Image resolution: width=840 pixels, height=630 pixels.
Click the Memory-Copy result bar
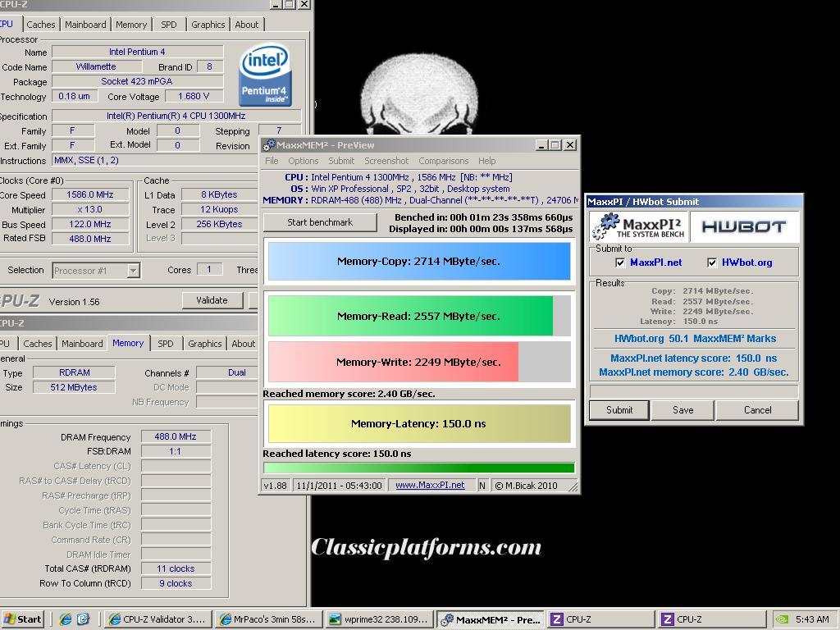pos(419,262)
